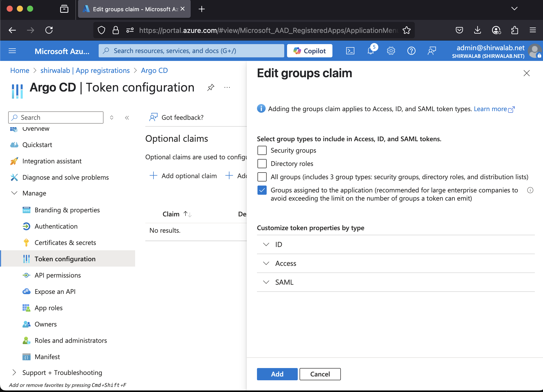Open the browser account profile icon
This screenshot has width=543, height=392.
[x=496, y=30]
